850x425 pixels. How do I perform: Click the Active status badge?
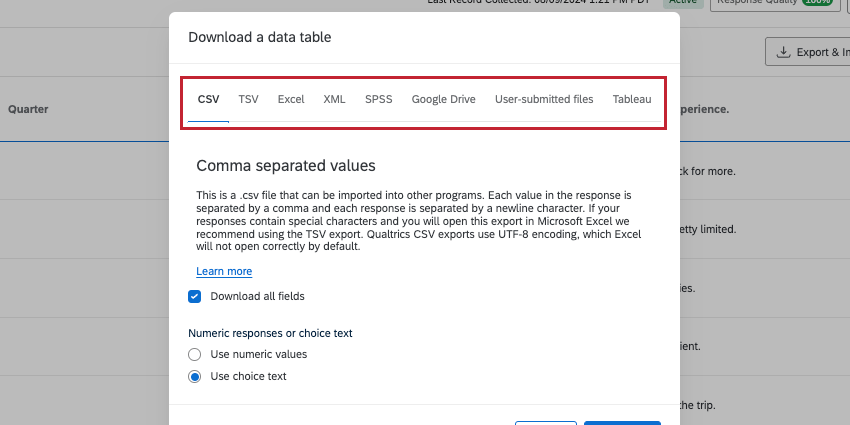coord(683,3)
